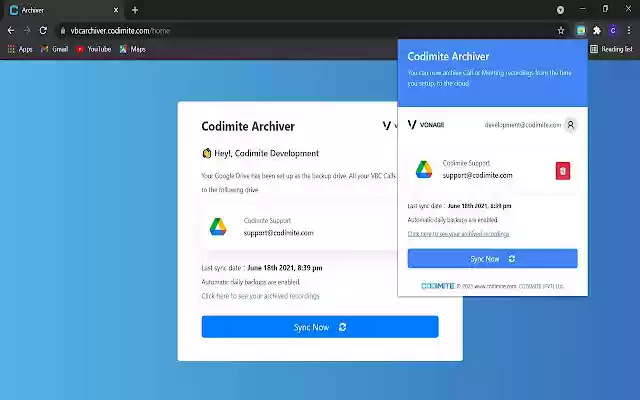The image size is (640, 400).
Task: Reload the page with refresh icon
Action: [43, 31]
